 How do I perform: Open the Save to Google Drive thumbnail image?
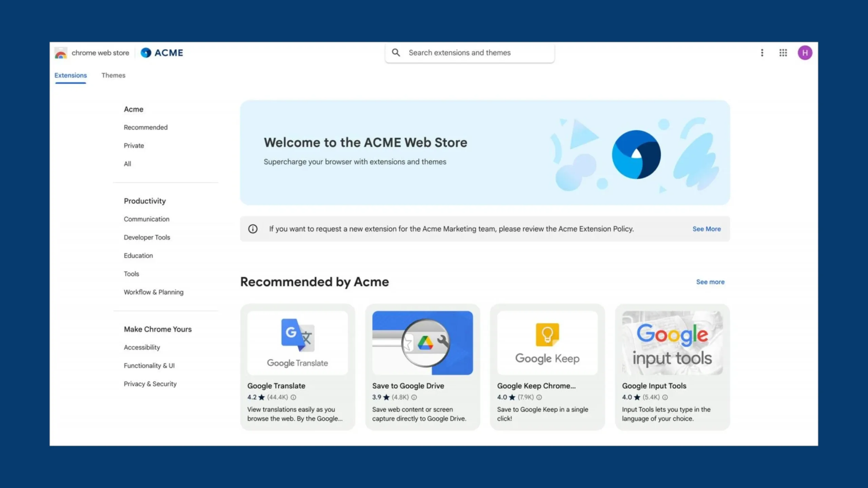(x=422, y=343)
